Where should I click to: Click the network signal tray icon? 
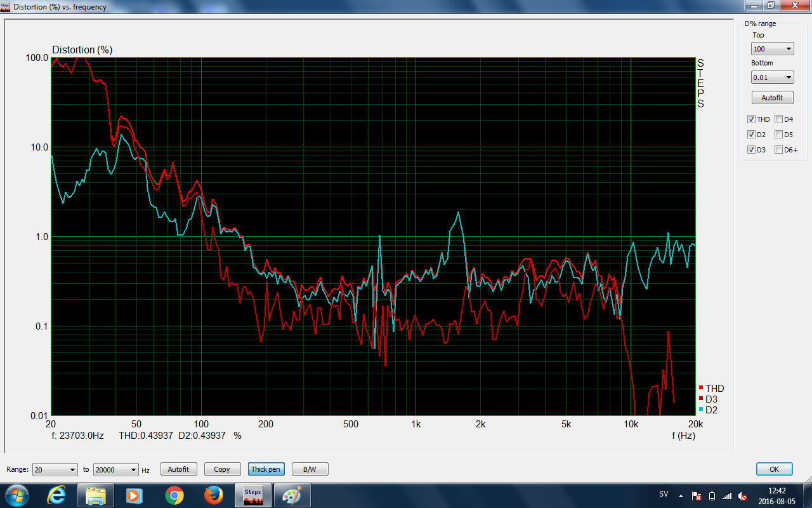click(727, 496)
